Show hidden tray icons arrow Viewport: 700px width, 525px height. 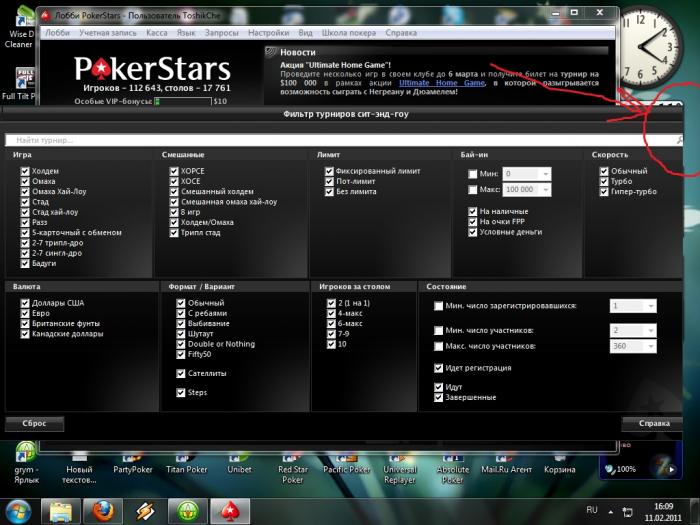(x=611, y=512)
